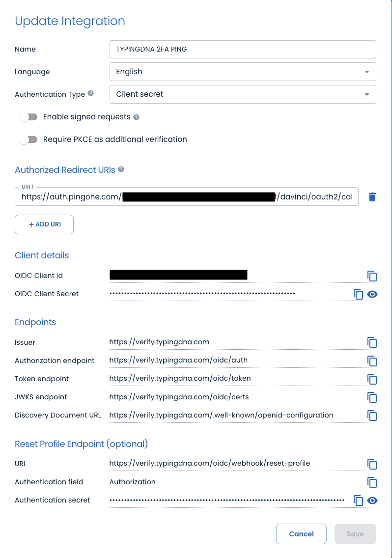Toggle Enable signed requests switch
Viewport: 392px width, 558px height.
click(x=28, y=117)
